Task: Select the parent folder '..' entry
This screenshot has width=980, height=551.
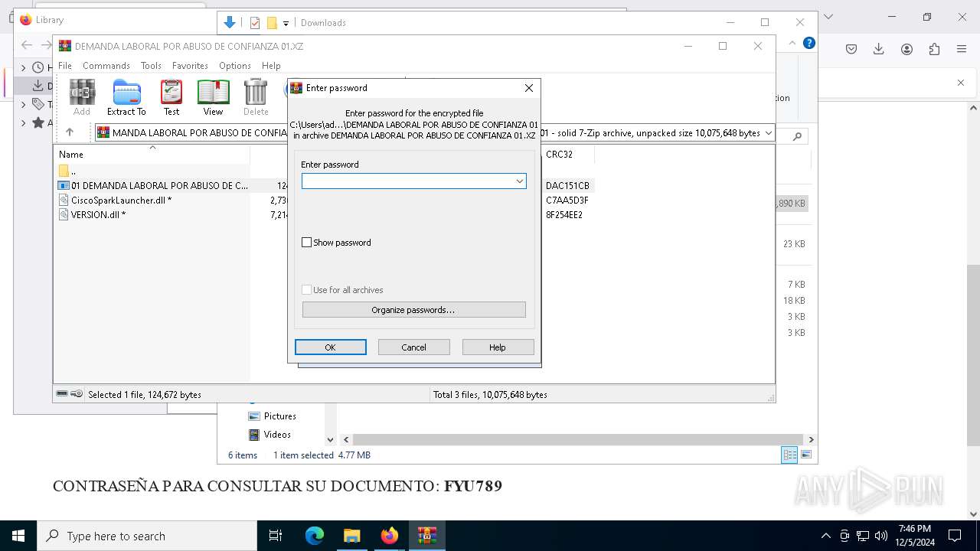Action: [x=68, y=171]
